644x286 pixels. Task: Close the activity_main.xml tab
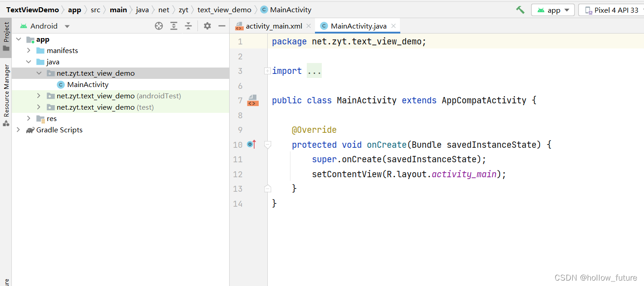[309, 26]
